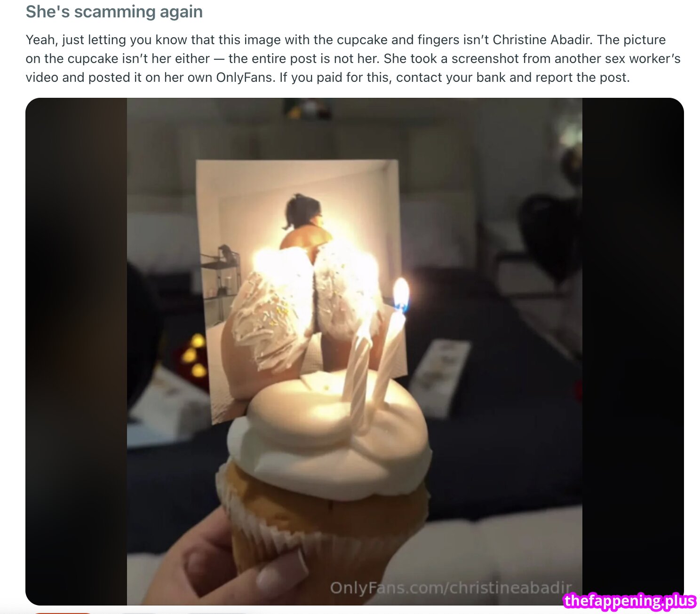Click the left black letterbox bar of the image

point(76,351)
